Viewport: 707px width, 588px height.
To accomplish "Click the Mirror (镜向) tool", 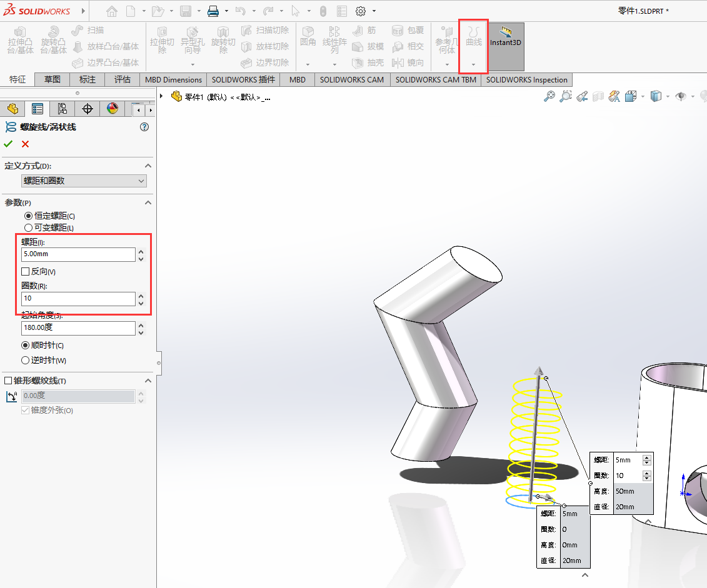I will click(x=408, y=62).
